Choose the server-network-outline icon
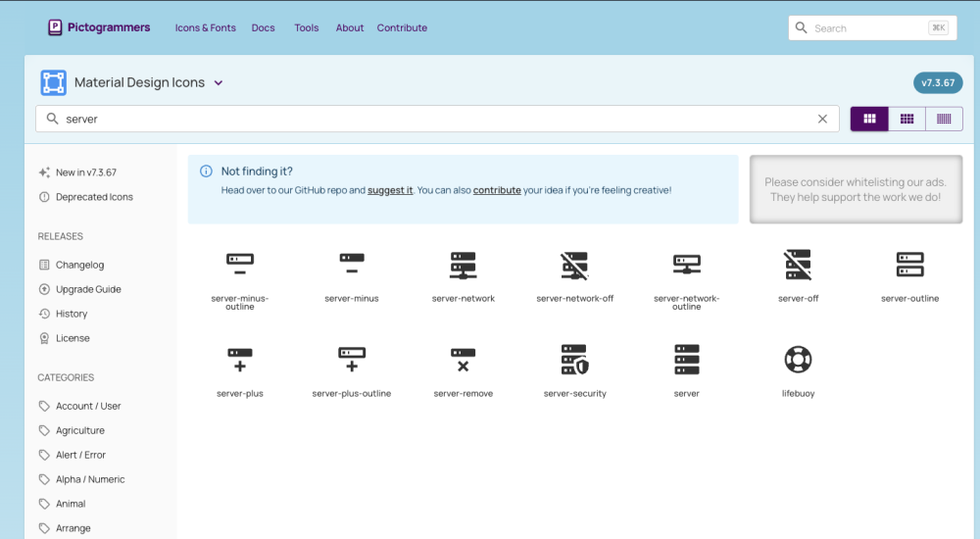This screenshot has height=539, width=980. [x=686, y=265]
